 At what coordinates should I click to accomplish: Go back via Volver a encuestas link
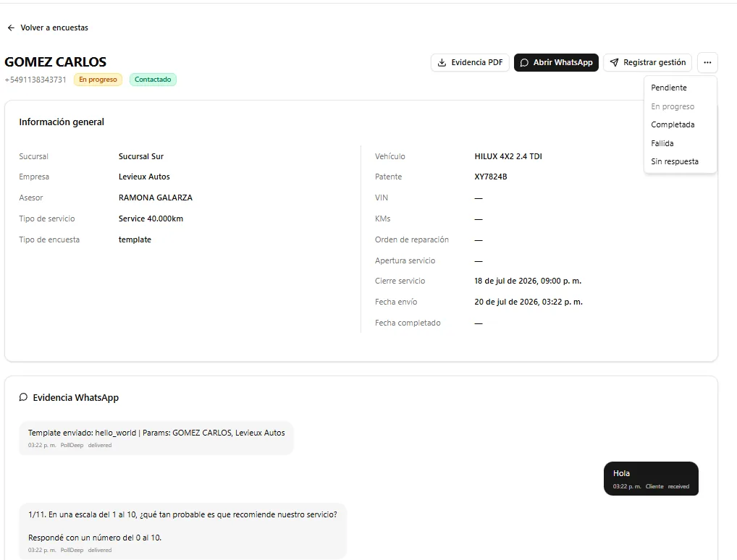pyautogui.click(x=48, y=27)
